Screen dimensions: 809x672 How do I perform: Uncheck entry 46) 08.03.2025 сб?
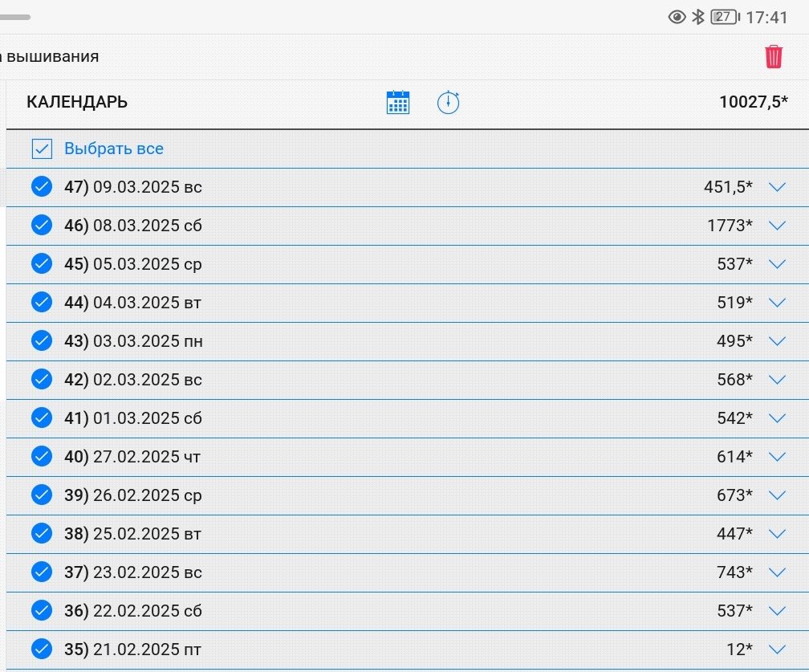[x=42, y=226]
